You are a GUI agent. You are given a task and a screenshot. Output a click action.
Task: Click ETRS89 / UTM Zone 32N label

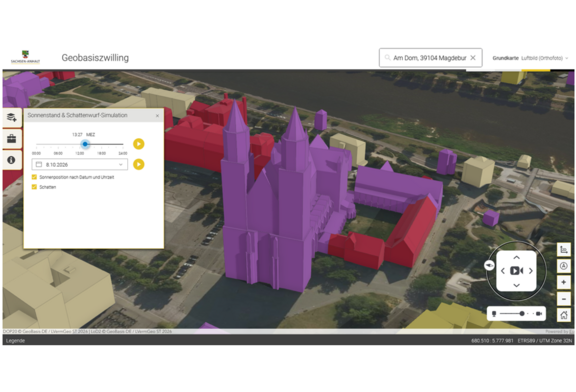click(x=545, y=341)
